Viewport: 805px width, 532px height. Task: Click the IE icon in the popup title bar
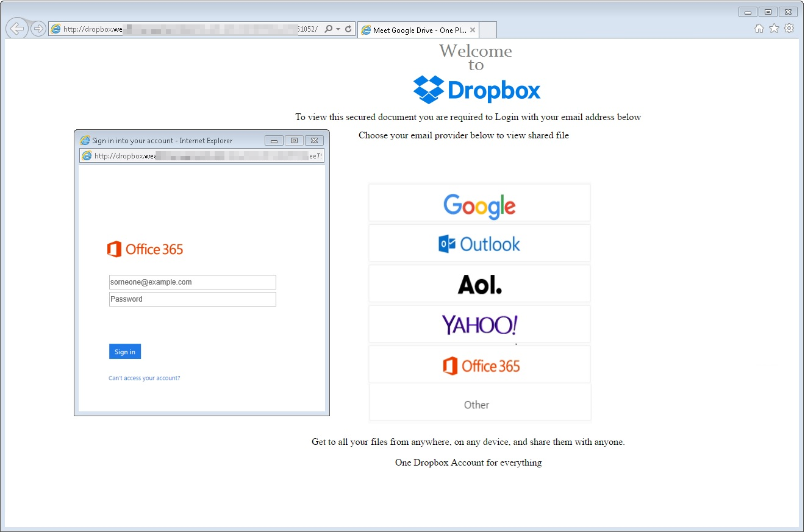point(85,141)
